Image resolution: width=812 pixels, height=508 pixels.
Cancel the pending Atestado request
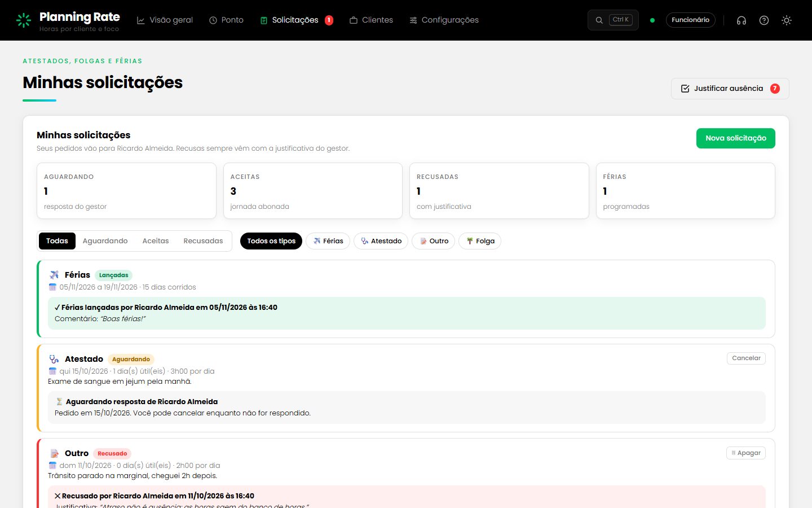746,358
